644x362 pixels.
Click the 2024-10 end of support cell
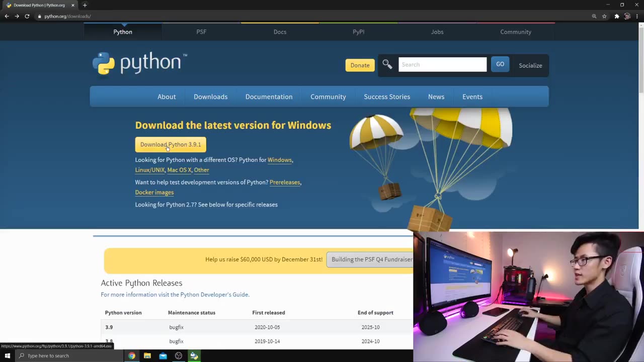370,341
